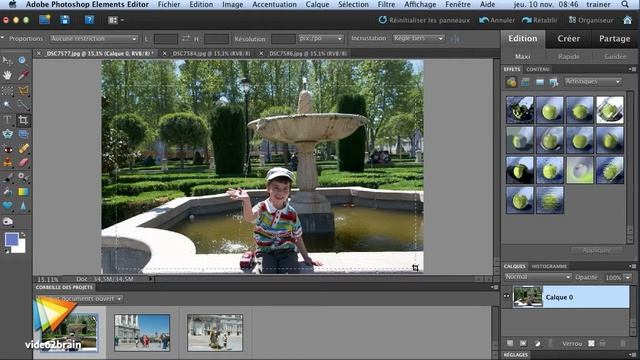Select the Crop tool

point(23,120)
